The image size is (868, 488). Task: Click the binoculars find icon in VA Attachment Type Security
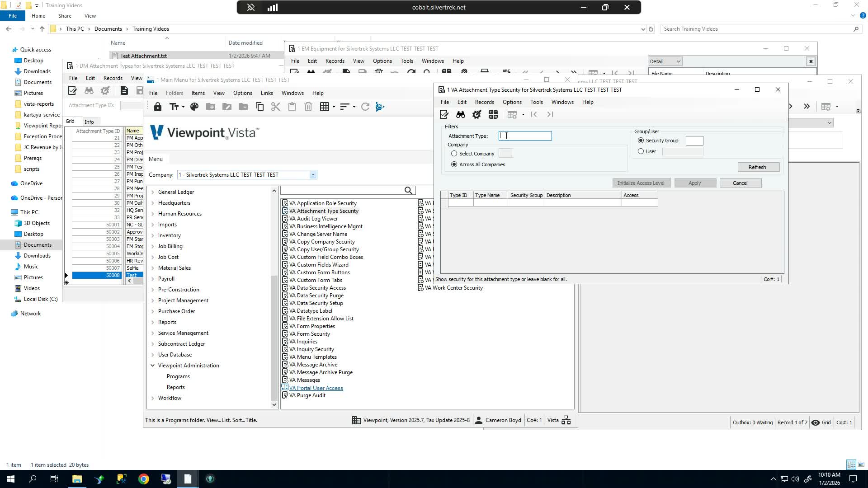(x=460, y=115)
